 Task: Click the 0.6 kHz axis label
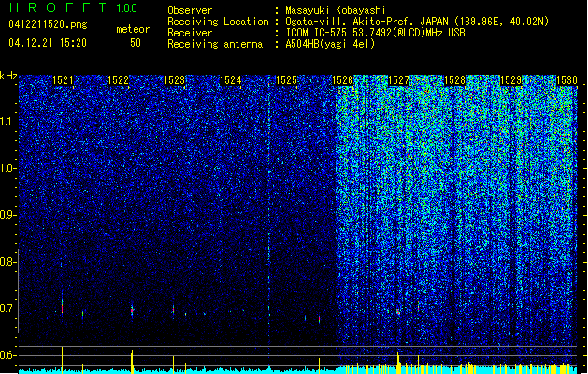(x=7, y=355)
